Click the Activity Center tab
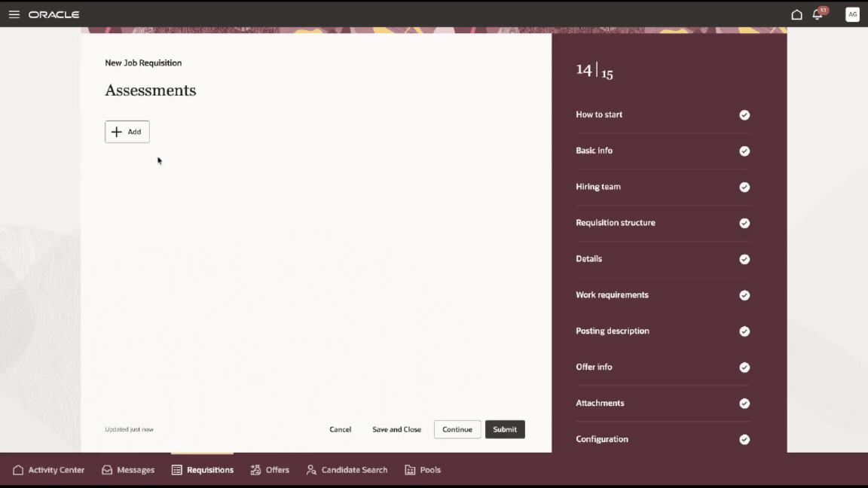This screenshot has height=488, width=868. pos(49,470)
